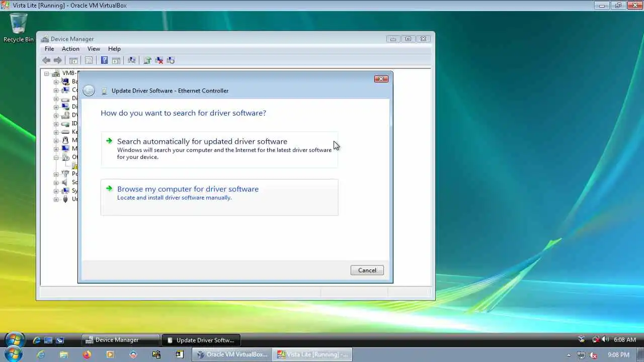Switch to Oracle VM VirtualBox host taskbar button
The width and height of the screenshot is (644, 362).
[232, 354]
